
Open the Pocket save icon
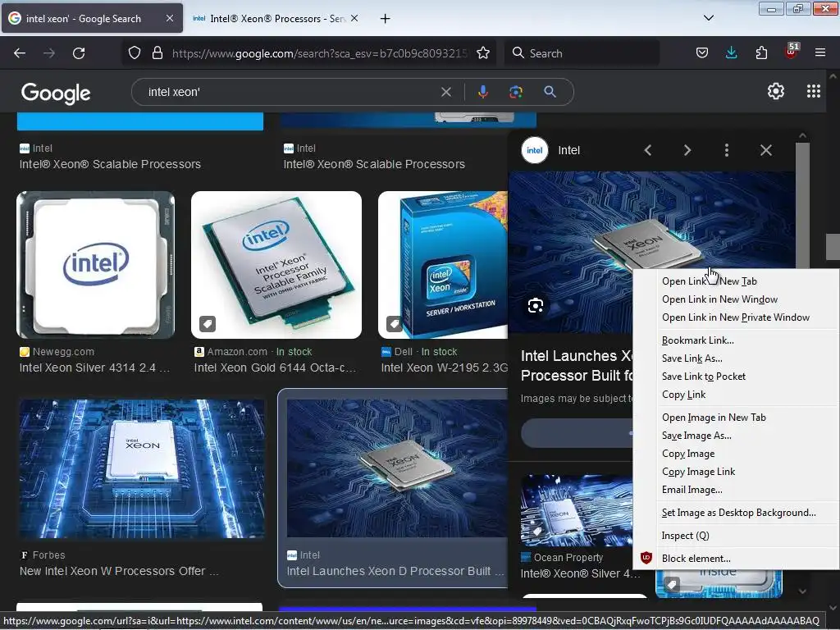point(702,53)
